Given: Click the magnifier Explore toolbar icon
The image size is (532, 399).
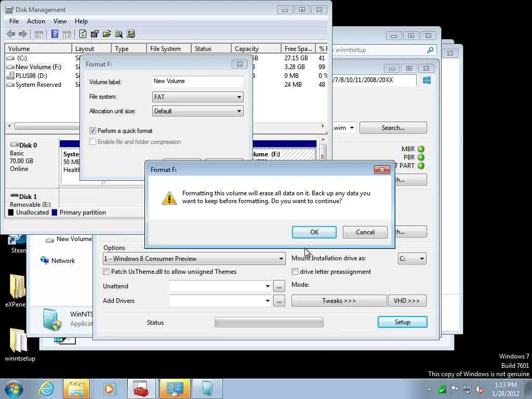Looking at the screenshot, I should click(118, 34).
